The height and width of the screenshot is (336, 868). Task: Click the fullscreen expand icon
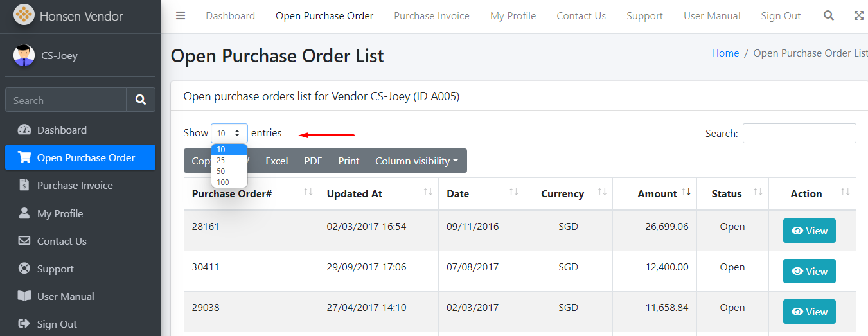tap(859, 16)
